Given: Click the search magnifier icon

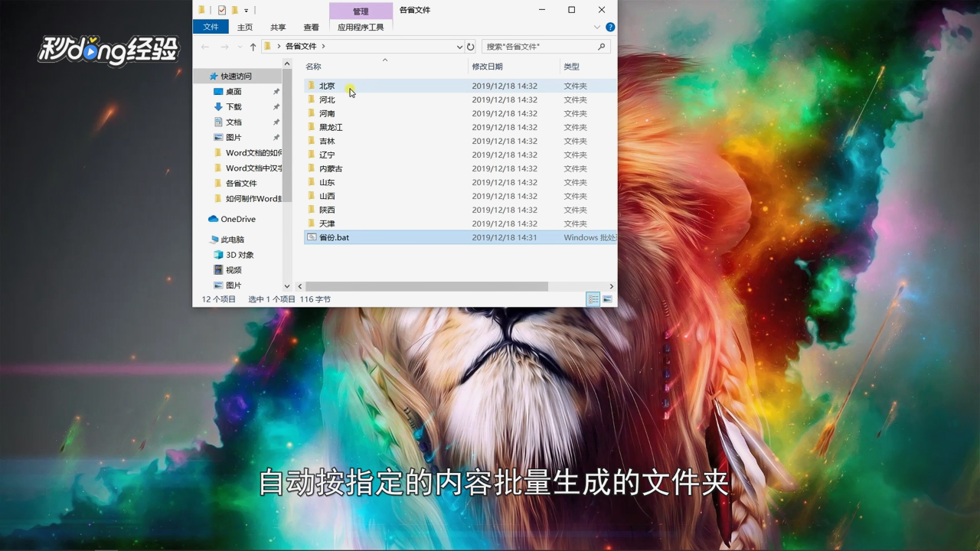Looking at the screenshot, I should 602,47.
